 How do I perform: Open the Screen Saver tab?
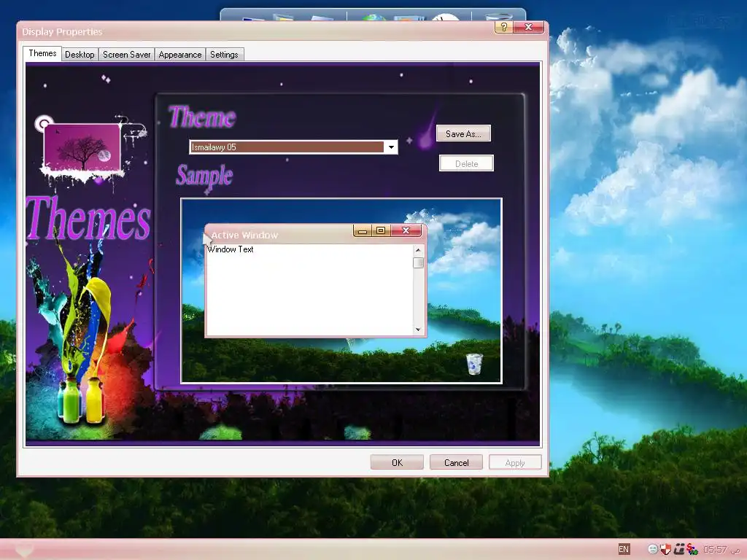click(x=127, y=54)
